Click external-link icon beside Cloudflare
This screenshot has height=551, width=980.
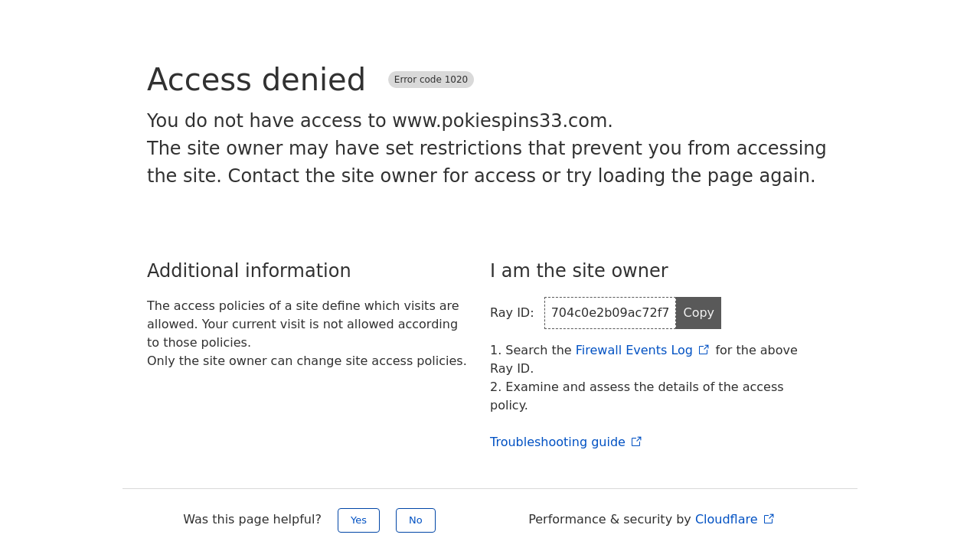click(769, 519)
